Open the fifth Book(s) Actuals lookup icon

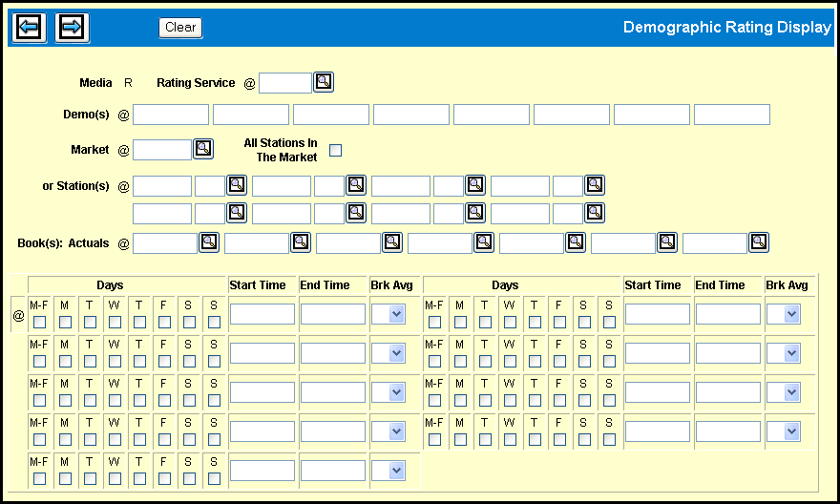576,242
